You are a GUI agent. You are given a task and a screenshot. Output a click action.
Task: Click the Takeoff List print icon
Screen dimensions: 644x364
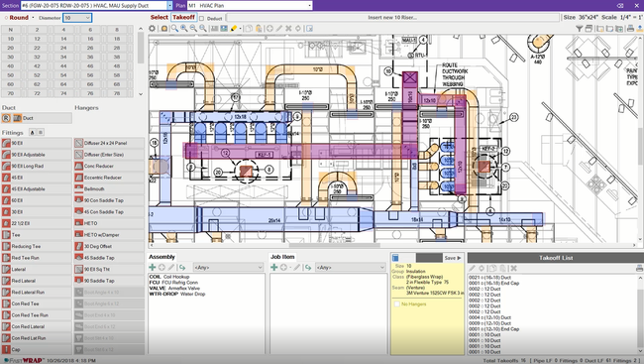(639, 268)
